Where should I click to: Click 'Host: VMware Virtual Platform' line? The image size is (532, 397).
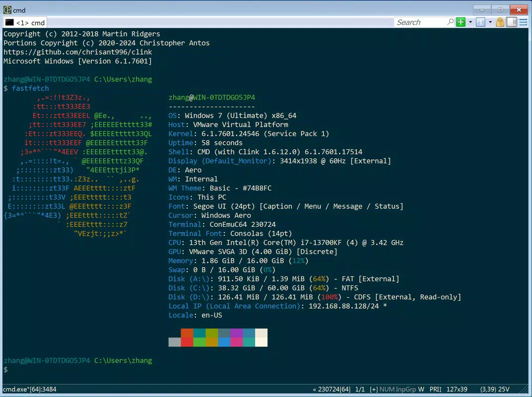pyautogui.click(x=228, y=125)
